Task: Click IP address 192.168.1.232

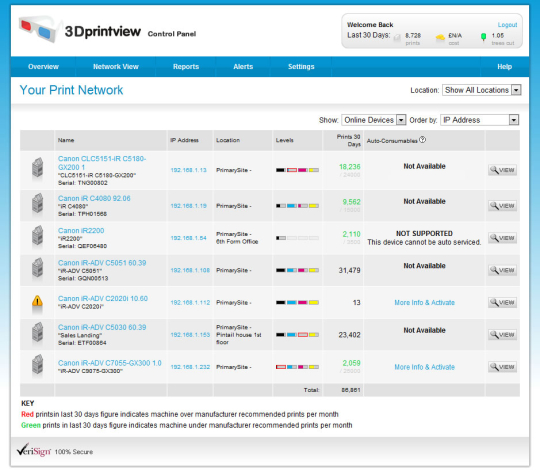Action: [190, 367]
